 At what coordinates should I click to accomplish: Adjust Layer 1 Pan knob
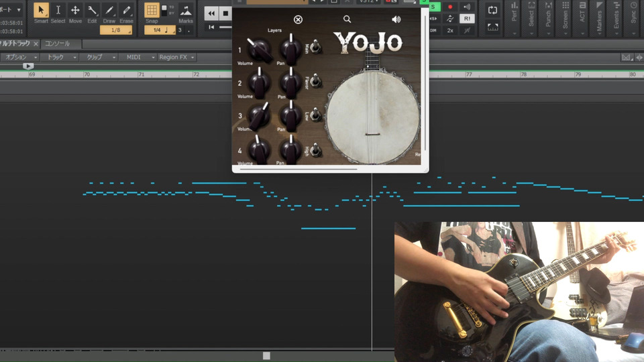[290, 49]
